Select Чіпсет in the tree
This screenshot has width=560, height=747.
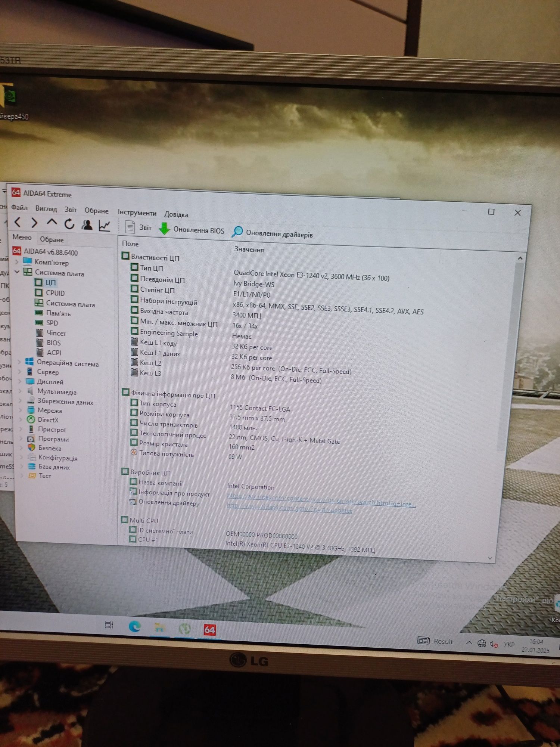[51, 333]
